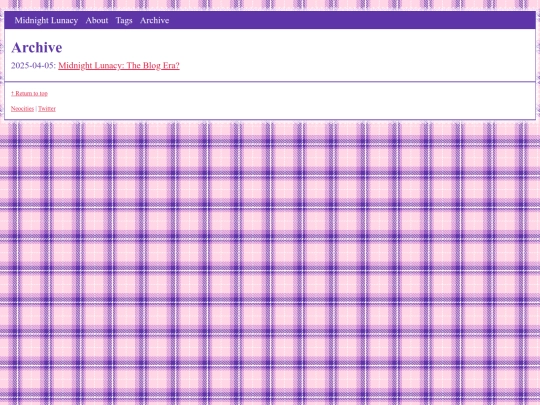
Task: Open the Tags page
Action: (x=124, y=20)
